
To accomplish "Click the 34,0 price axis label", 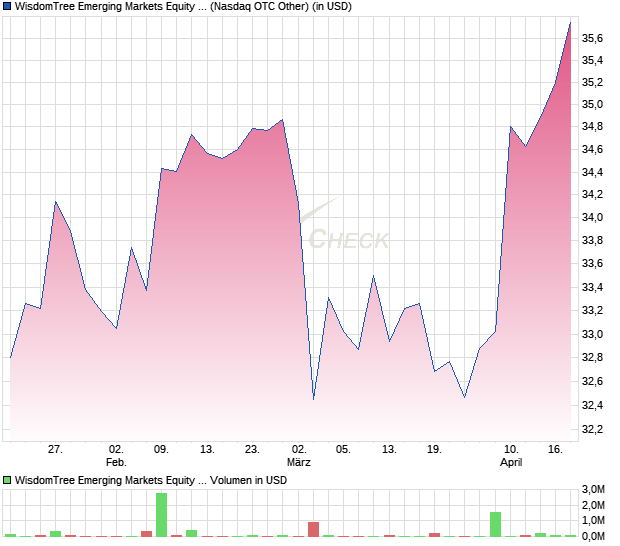I will point(592,217).
